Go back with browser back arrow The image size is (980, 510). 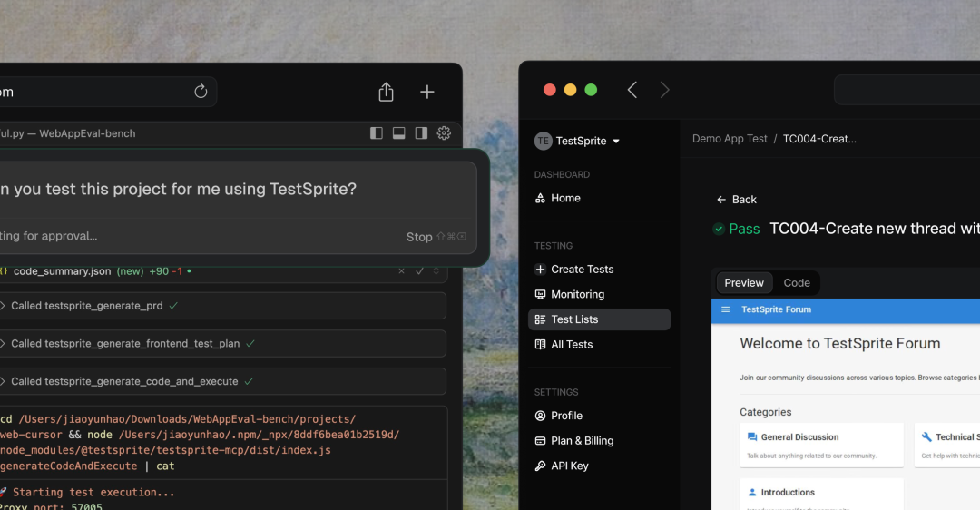(632, 90)
